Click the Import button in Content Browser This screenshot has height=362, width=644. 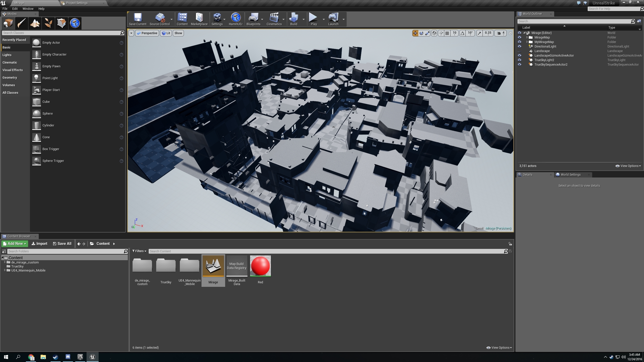click(x=39, y=244)
